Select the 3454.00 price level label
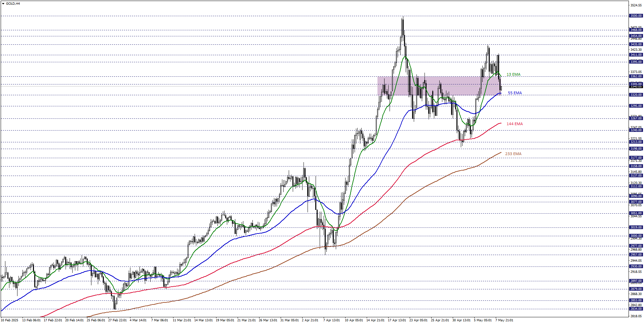The height and width of the screenshot is (324, 644). (636, 36)
